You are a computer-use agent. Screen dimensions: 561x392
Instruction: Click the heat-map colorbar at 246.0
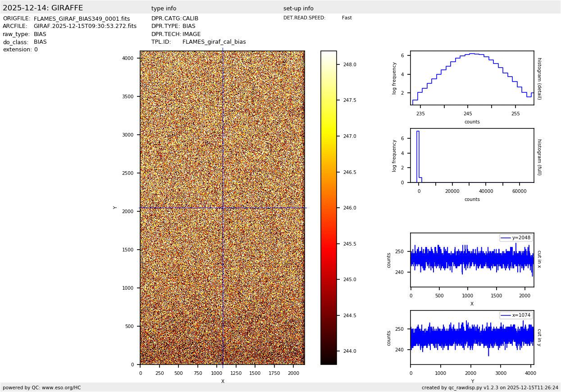pos(328,208)
